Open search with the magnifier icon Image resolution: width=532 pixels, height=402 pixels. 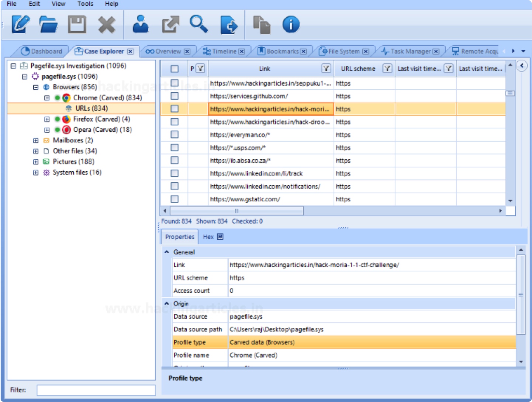[x=199, y=24]
